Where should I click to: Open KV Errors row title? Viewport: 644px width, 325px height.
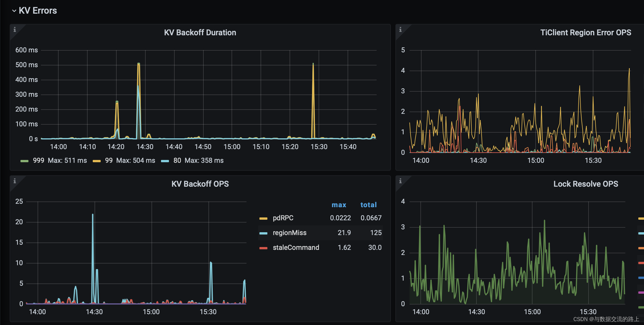tap(38, 11)
